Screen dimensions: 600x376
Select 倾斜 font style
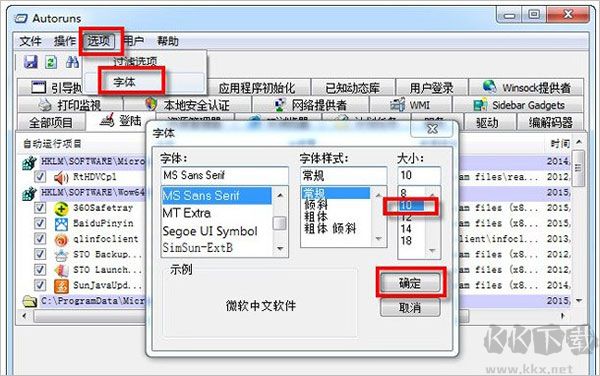click(x=336, y=205)
